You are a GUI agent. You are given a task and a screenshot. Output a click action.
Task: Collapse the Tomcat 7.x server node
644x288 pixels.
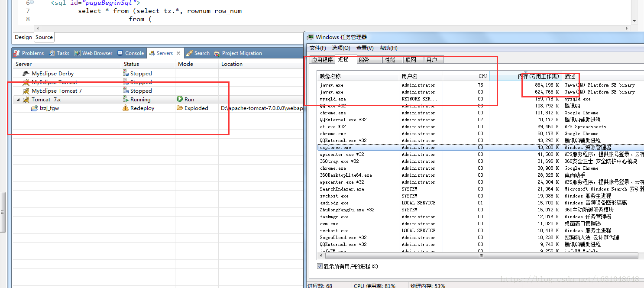click(18, 100)
